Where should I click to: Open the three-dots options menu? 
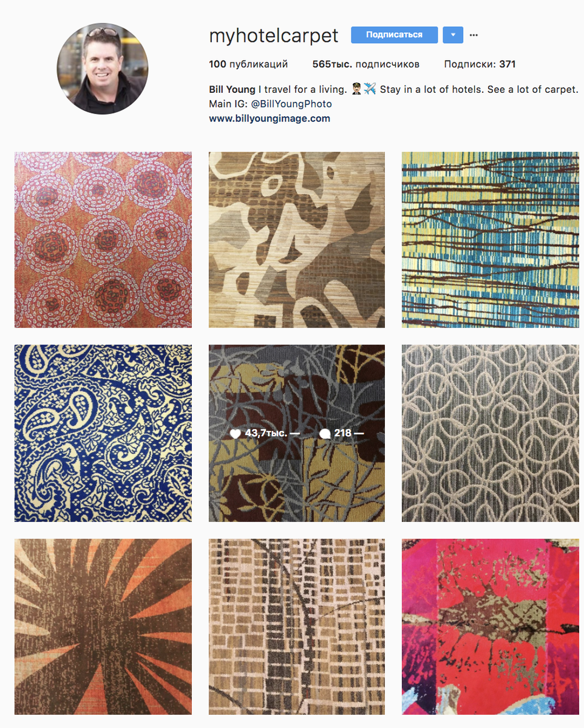(474, 35)
